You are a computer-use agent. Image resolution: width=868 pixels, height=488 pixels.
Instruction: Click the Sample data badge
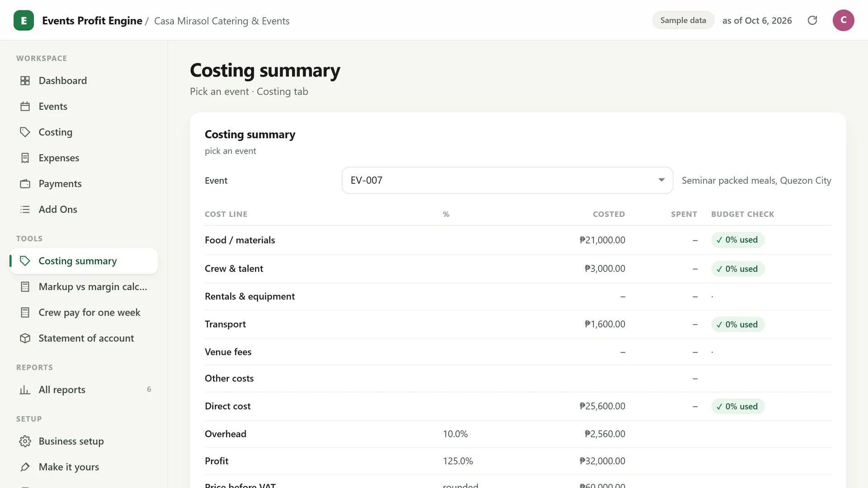[683, 20]
